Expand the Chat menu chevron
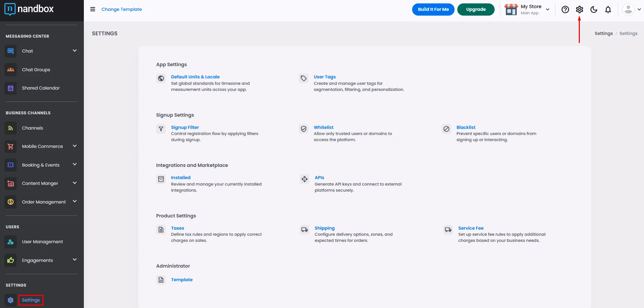This screenshot has width=644, height=308. [75, 51]
